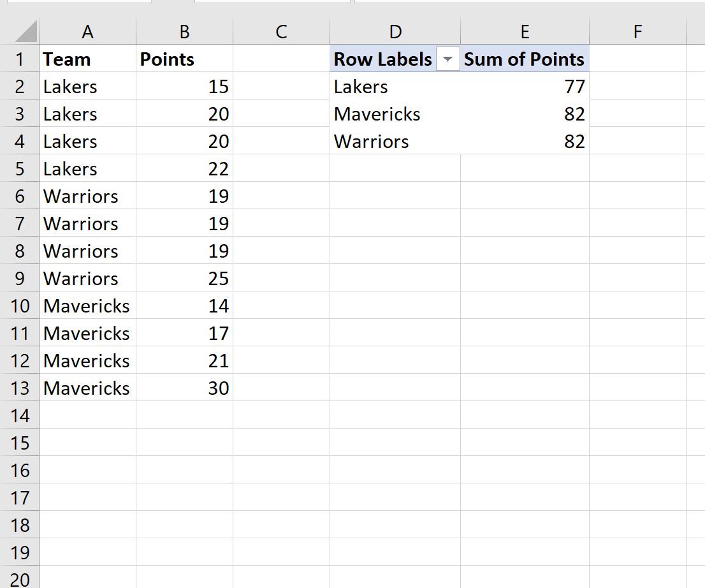Image resolution: width=705 pixels, height=588 pixels.
Task: Select row 10 header
Action: pyautogui.click(x=19, y=306)
